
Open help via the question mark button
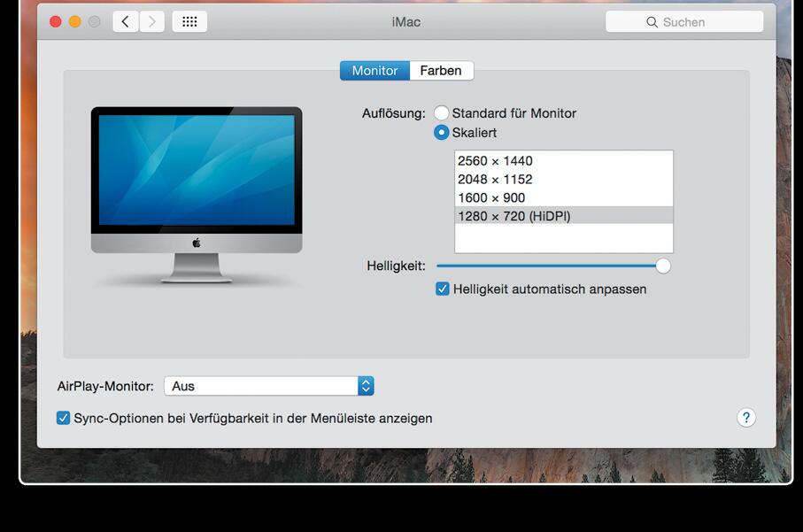[745, 418]
